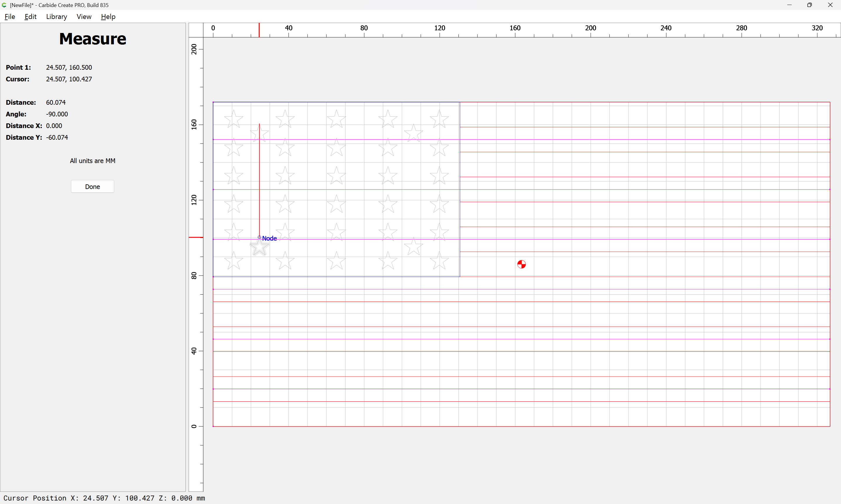Screen dimensions: 841x504
Task: Click the Carbide Create app icon in title bar
Action: coord(4,5)
